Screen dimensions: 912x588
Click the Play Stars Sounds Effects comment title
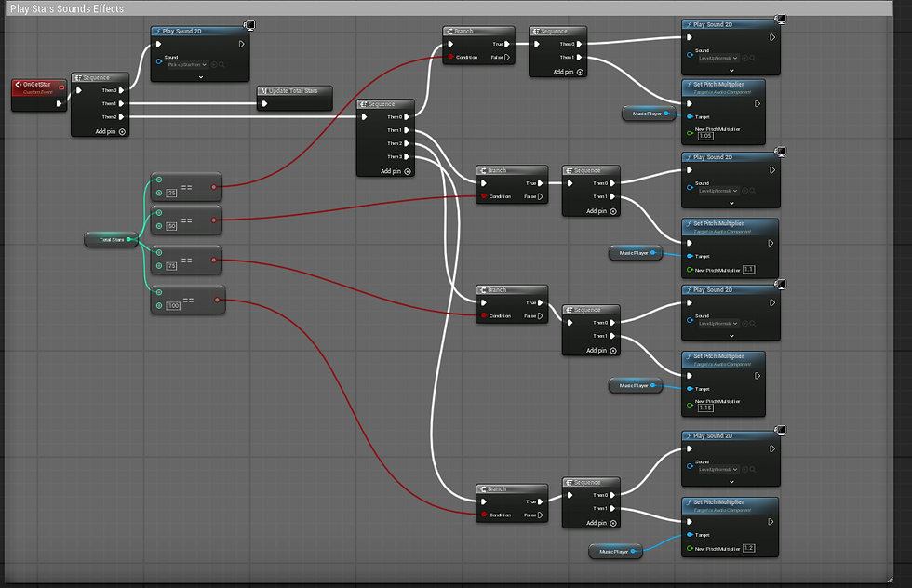[67, 8]
